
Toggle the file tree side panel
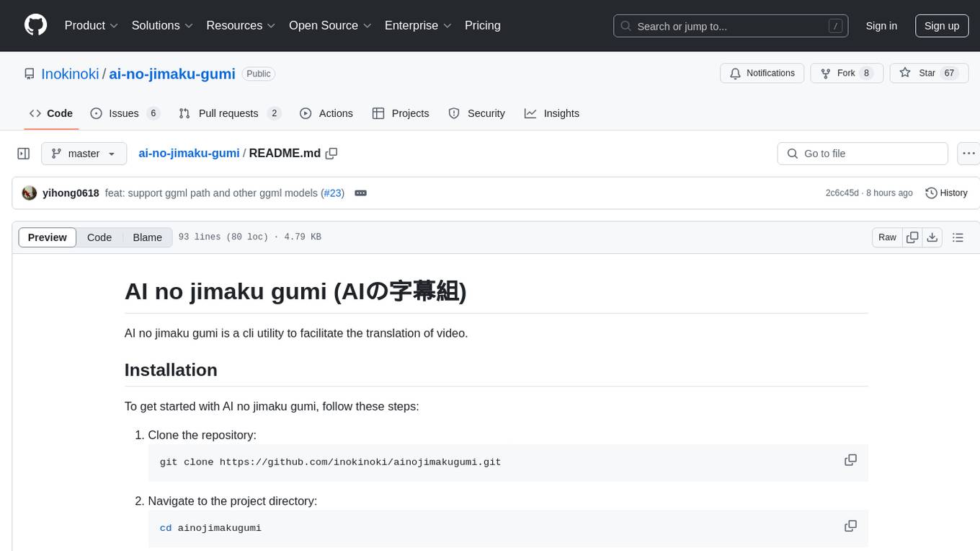point(24,154)
